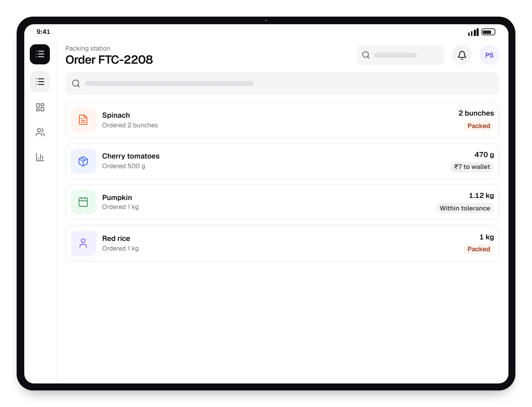Click the Red rice 1 kg packed weight
Image resolution: width=532 pixels, height=407 pixels.
pos(487,237)
